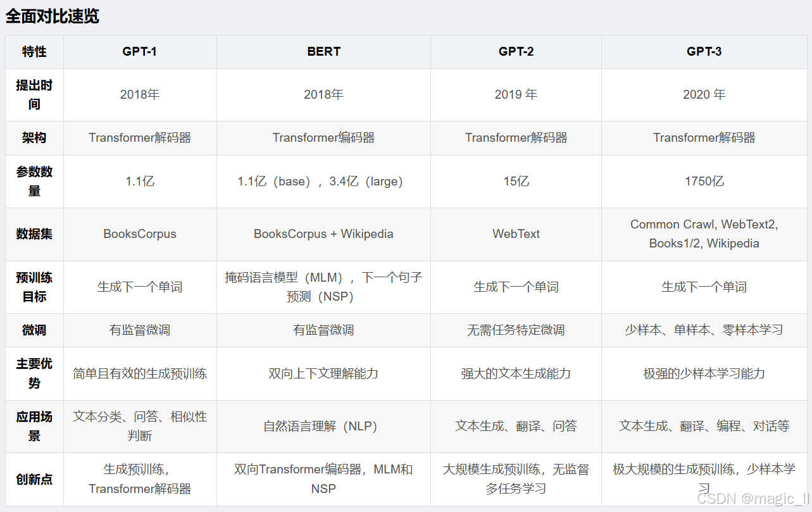The image size is (812, 512).
Task: Click the 1.1亿（base），3.4亿（large） cell
Action: coord(323,182)
